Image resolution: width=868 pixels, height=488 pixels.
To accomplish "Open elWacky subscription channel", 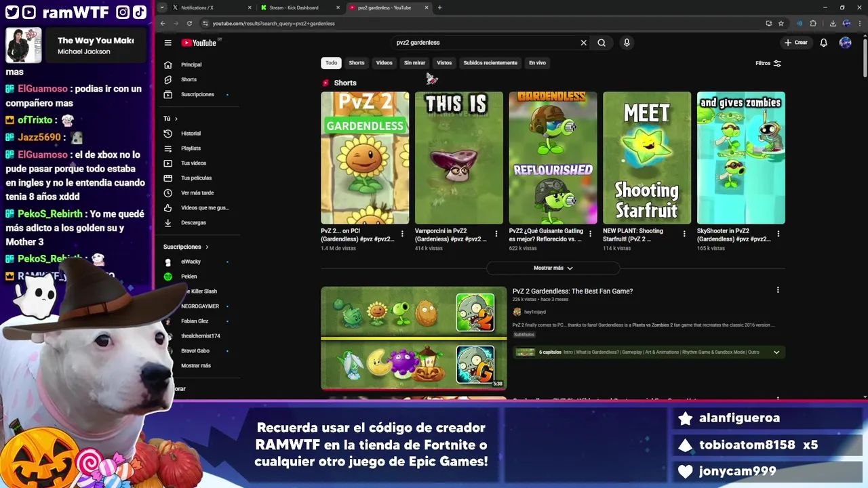I will [191, 262].
